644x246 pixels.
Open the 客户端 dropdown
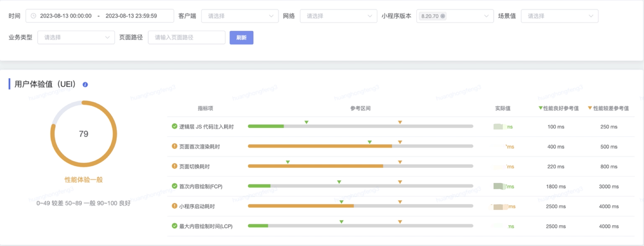(240, 16)
